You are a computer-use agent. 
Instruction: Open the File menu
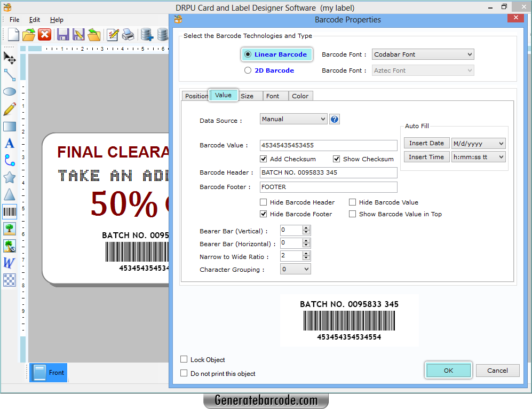[14, 20]
